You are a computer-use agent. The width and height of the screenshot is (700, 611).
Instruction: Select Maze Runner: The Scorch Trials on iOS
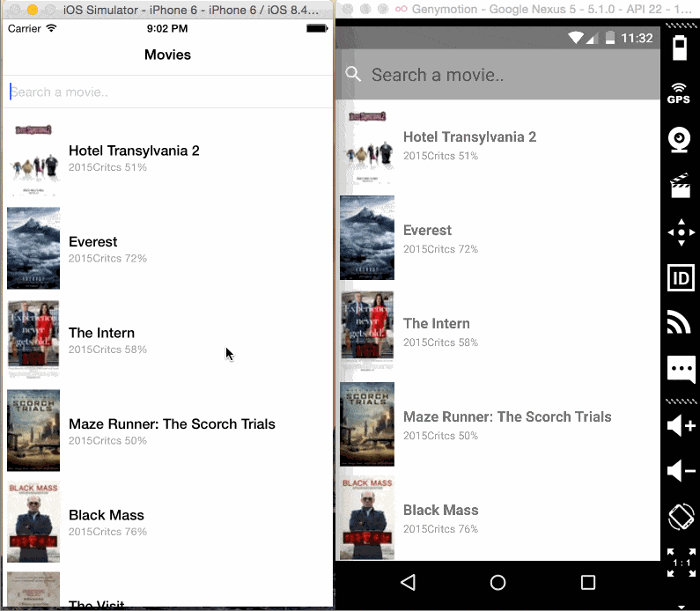(172, 424)
